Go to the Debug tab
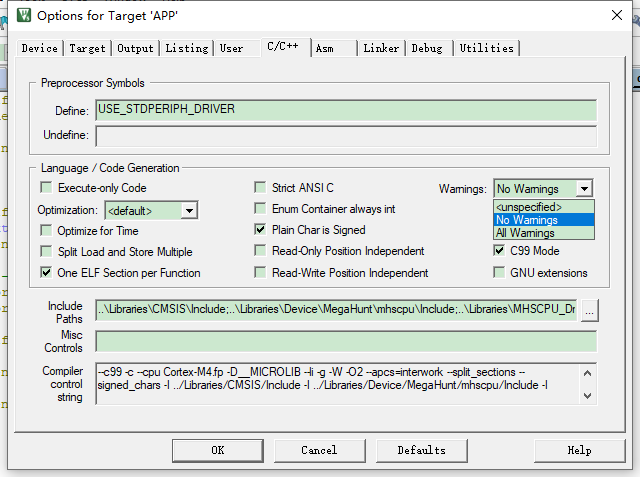Viewport: 640px width, 477px height. click(x=427, y=48)
